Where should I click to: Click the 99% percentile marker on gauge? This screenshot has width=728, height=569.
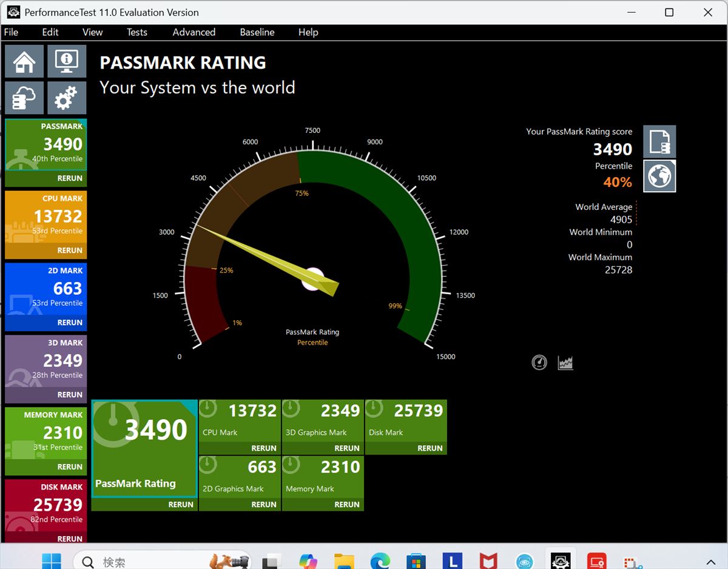point(396,306)
